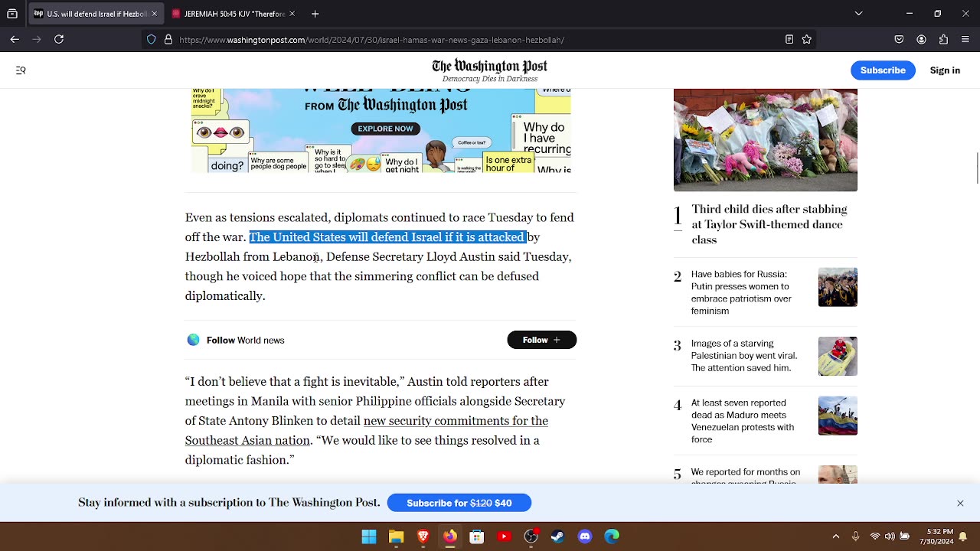Open Washington Post sections and search menu
This screenshot has height=551, width=980.
point(21,70)
